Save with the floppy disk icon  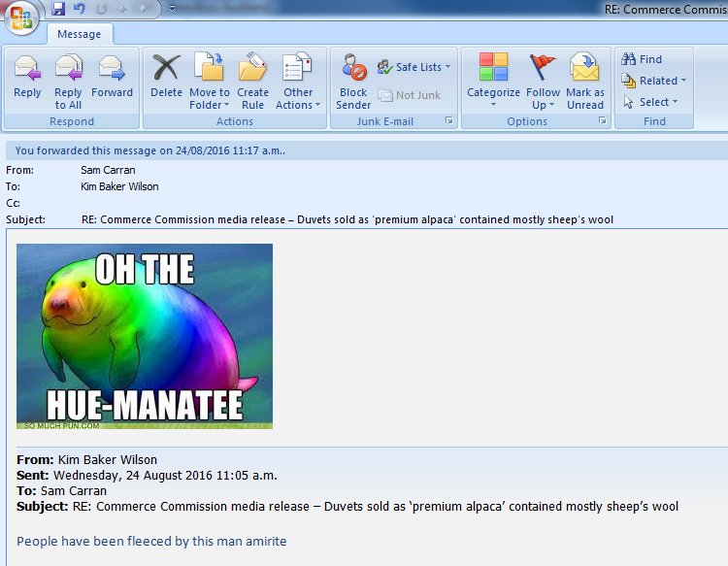(x=58, y=9)
